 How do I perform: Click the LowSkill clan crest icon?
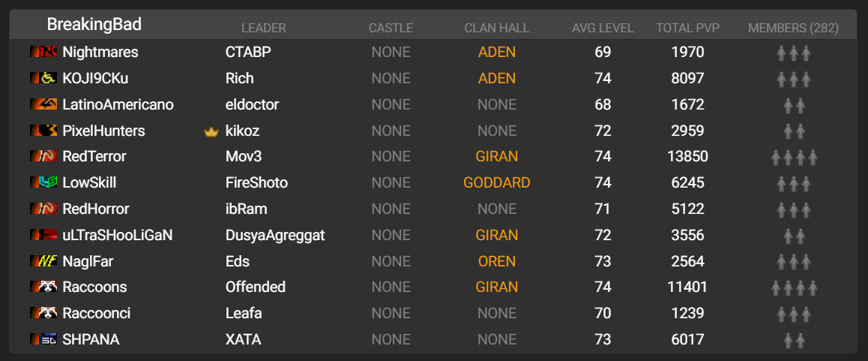[43, 182]
